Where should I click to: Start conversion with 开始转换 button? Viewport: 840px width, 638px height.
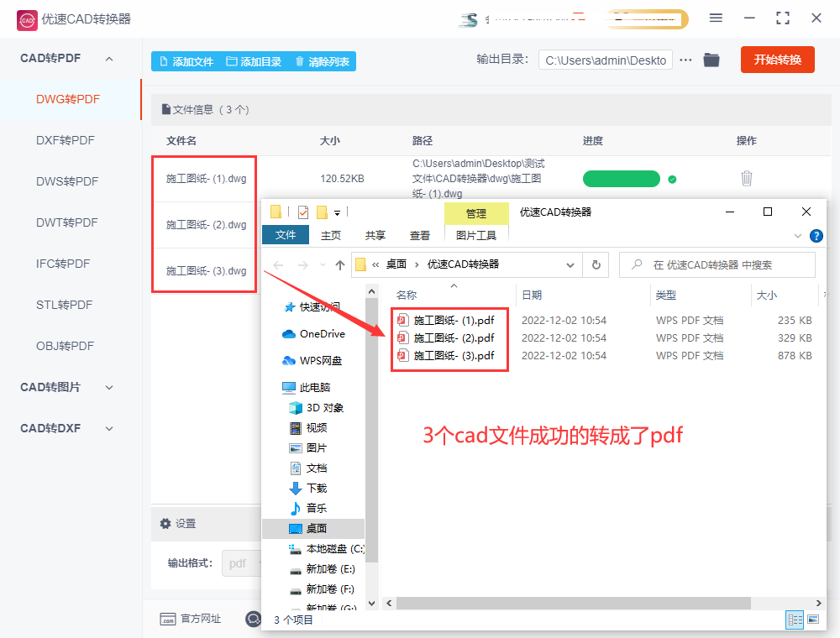(x=777, y=60)
